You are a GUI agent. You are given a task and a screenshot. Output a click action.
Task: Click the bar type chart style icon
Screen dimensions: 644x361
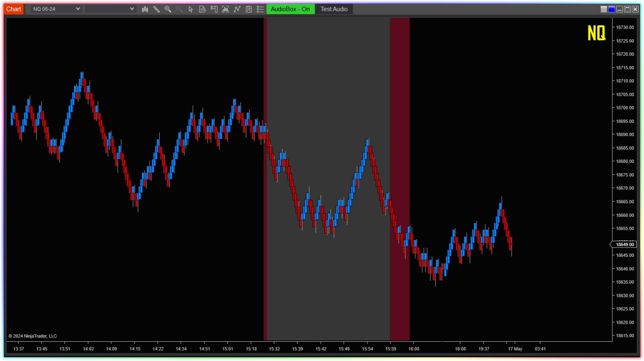(145, 9)
